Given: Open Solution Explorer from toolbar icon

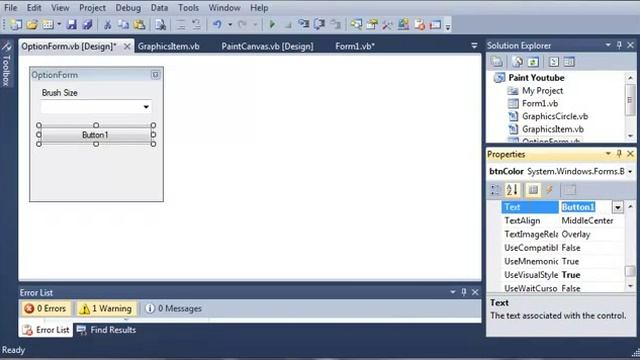Looking at the screenshot, I should tap(356, 24).
